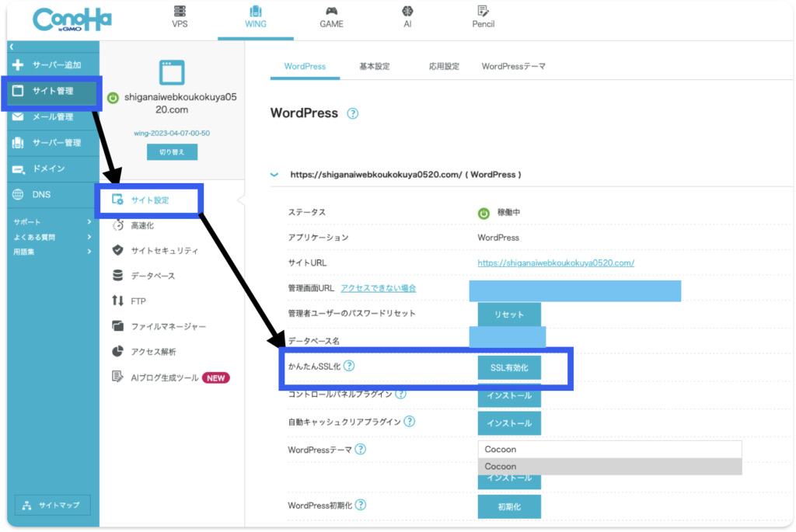796x532 pixels.
Task: Switch to the 応用設定 tab
Action: [444, 67]
